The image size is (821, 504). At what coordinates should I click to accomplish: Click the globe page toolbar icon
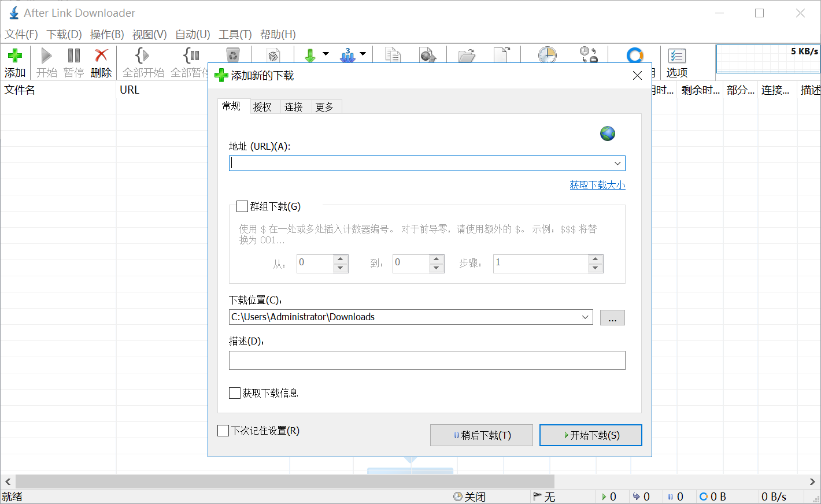(x=428, y=55)
